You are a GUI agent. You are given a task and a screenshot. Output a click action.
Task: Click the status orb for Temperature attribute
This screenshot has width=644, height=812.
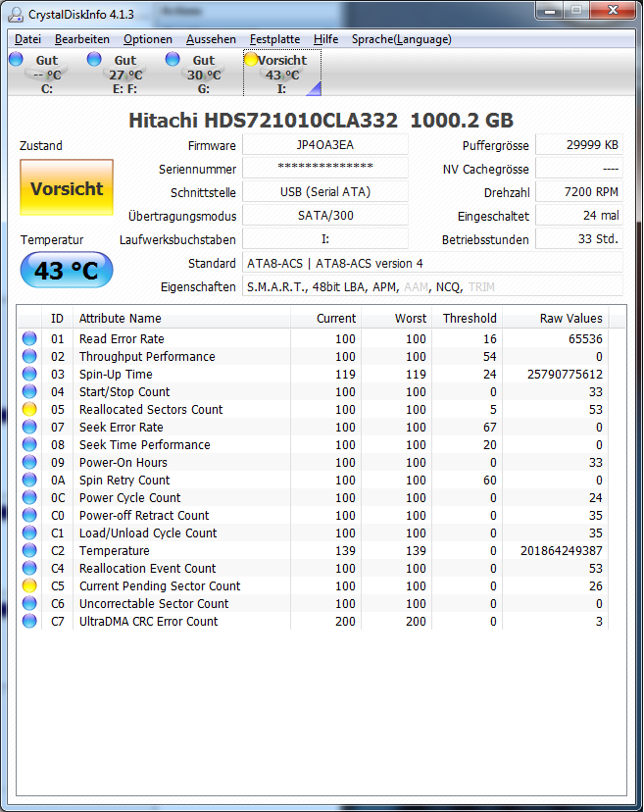point(29,550)
